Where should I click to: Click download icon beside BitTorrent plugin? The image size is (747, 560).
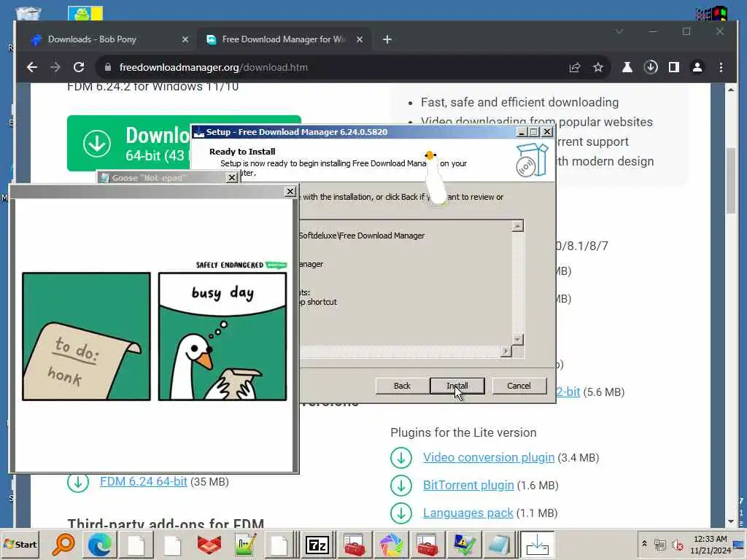coord(401,485)
